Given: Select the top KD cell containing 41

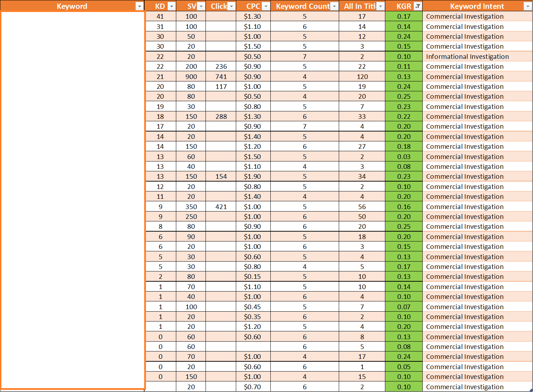Looking at the screenshot, I should (160, 16).
